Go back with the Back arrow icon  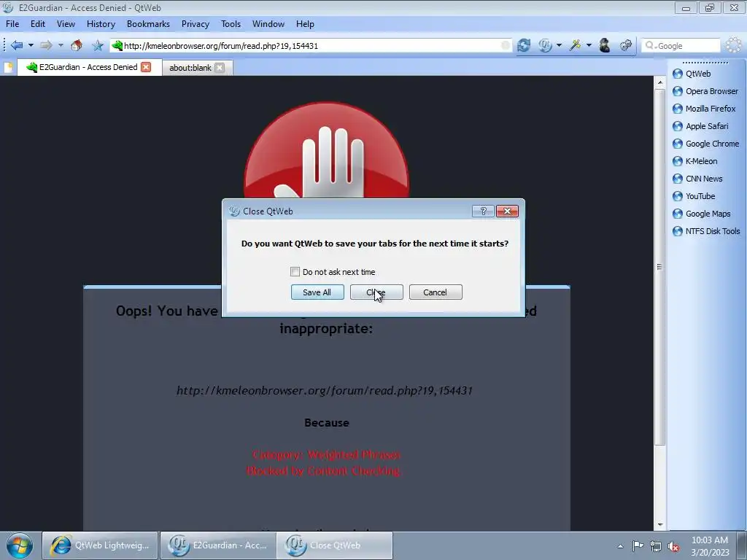click(x=17, y=45)
